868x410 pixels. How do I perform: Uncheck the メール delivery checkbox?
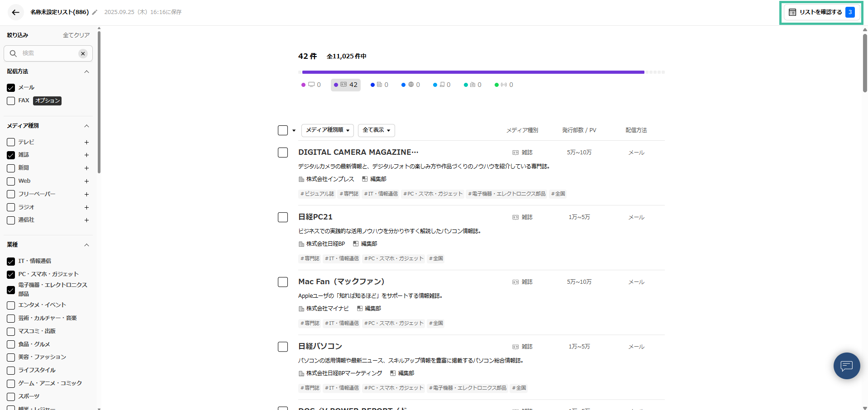tap(11, 87)
